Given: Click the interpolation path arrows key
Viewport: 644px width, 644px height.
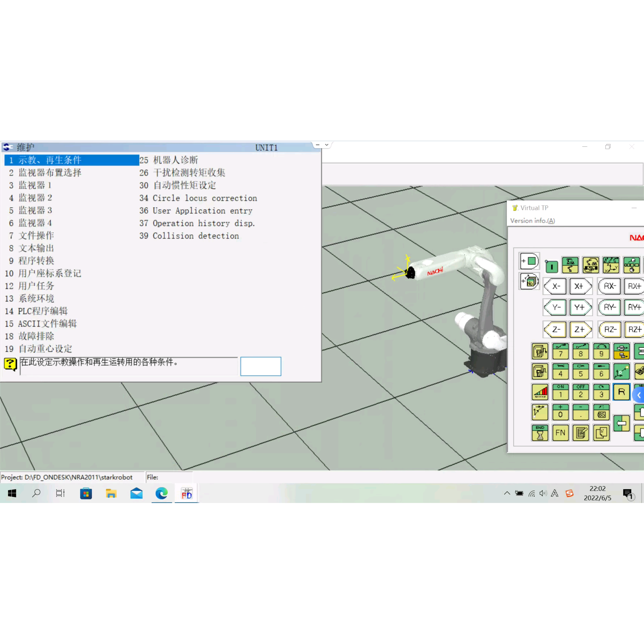Looking at the screenshot, I should [540, 412].
